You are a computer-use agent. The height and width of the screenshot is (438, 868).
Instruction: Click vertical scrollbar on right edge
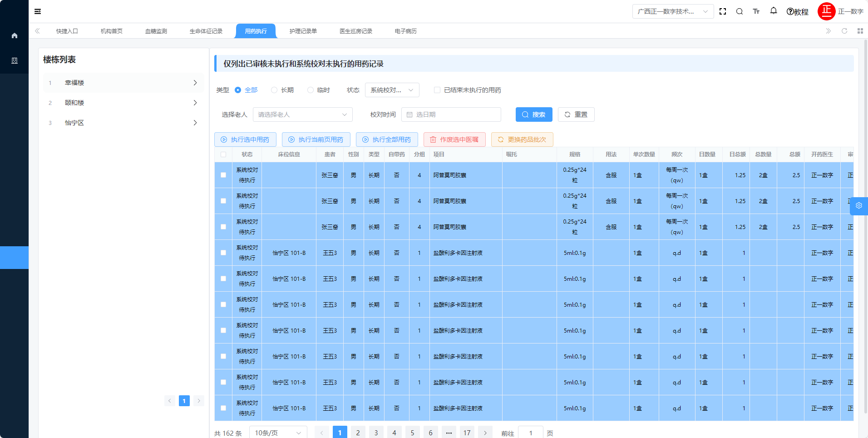tap(866, 227)
